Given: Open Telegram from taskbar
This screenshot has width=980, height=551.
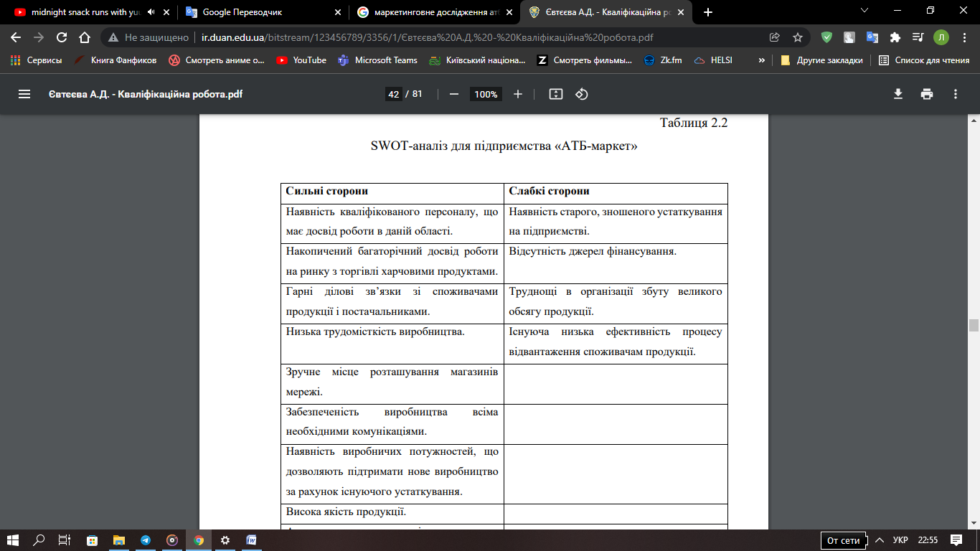Looking at the screenshot, I should click(146, 540).
